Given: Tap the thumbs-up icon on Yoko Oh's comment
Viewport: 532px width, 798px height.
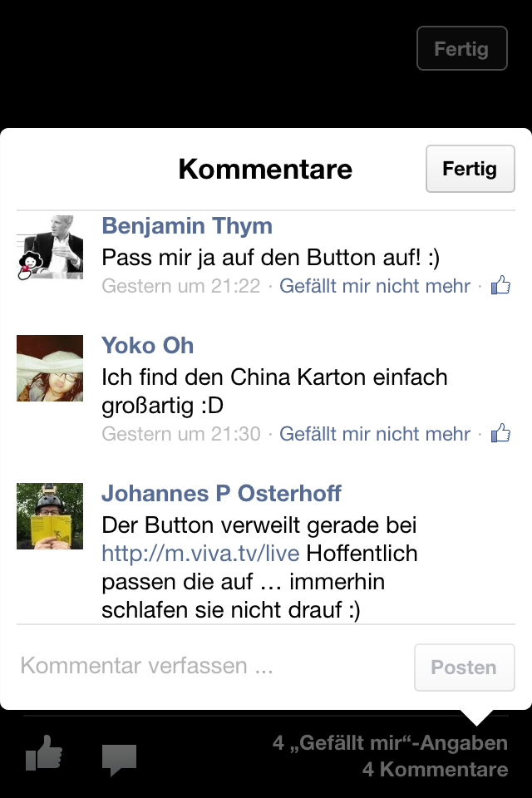Looking at the screenshot, I should coord(500,433).
